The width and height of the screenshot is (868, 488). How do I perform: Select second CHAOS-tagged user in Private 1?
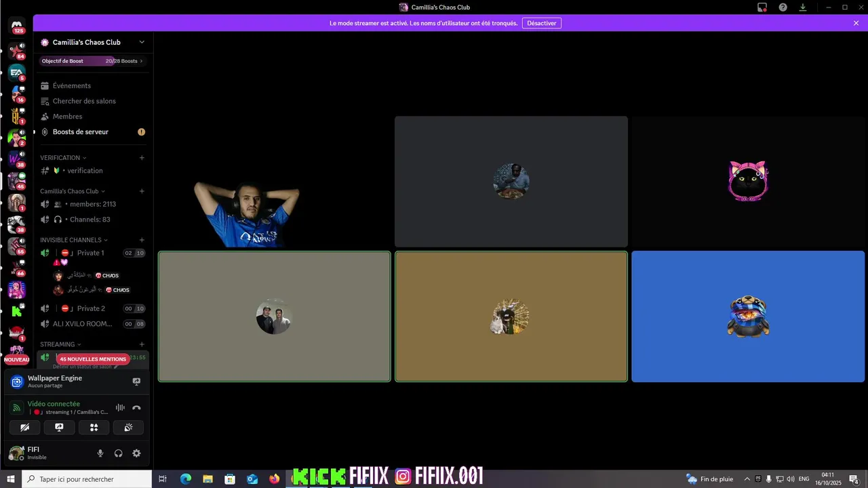(x=93, y=290)
